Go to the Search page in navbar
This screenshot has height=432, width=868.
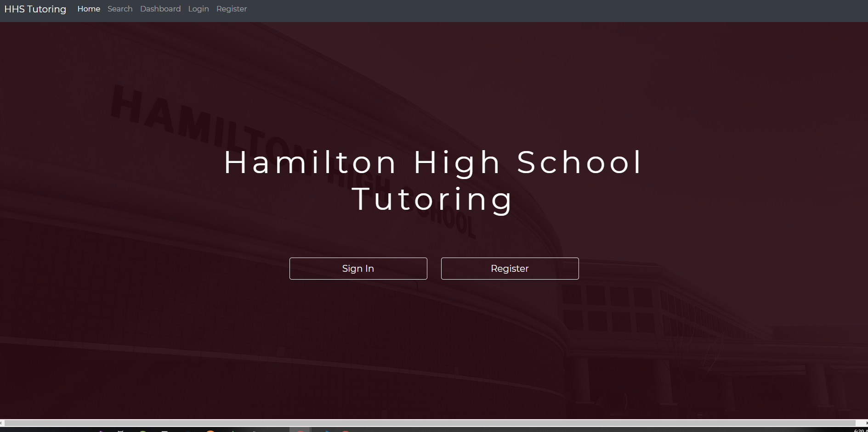coord(120,9)
